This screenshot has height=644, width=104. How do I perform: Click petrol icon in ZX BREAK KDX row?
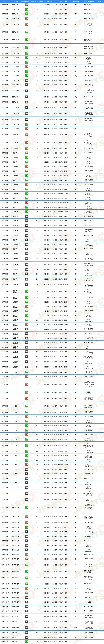(x=27, y=507)
